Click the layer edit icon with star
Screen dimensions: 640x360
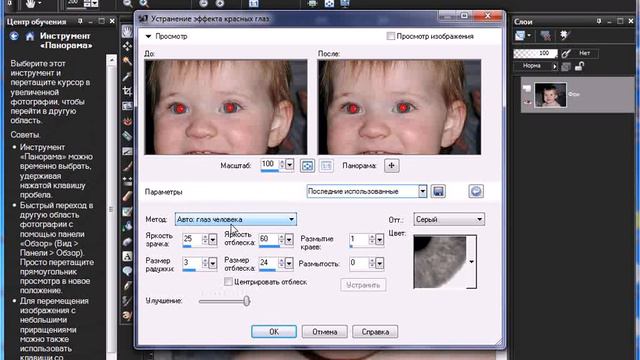565,36
